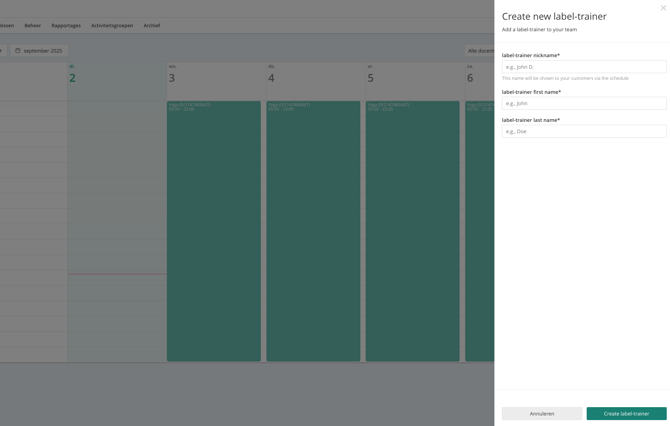Focus the label-trainer last name field

(584, 131)
